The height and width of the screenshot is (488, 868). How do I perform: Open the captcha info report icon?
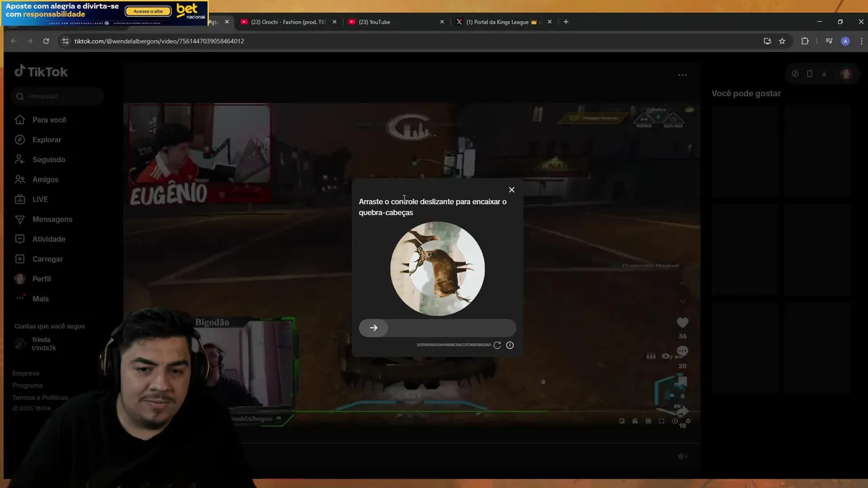pyautogui.click(x=510, y=345)
